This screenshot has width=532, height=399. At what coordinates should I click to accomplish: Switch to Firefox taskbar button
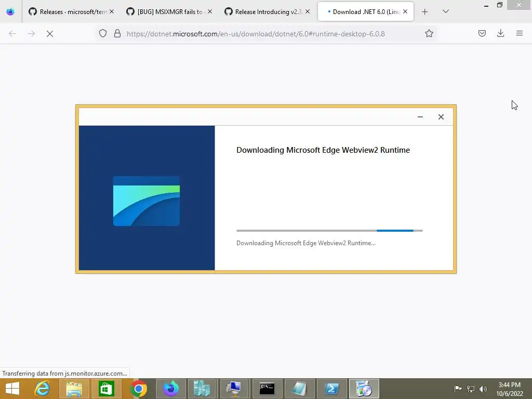coord(170,389)
